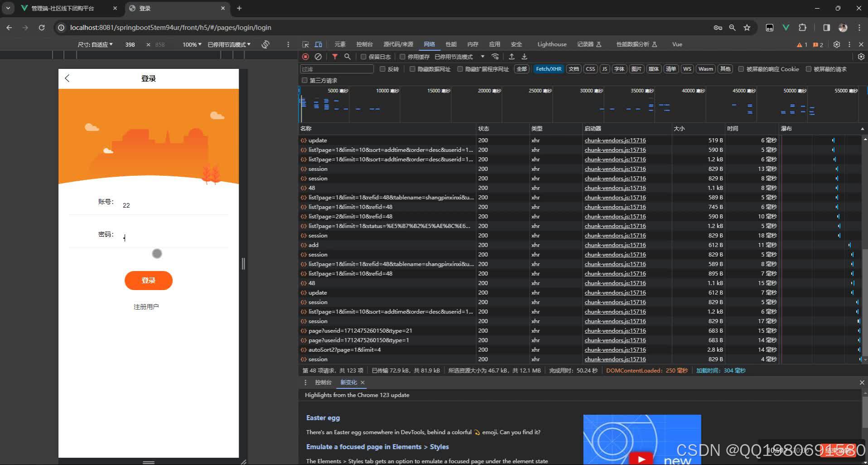Close the 新变化 drawer tab
Viewport: 868px width, 465px height.
tap(362, 383)
